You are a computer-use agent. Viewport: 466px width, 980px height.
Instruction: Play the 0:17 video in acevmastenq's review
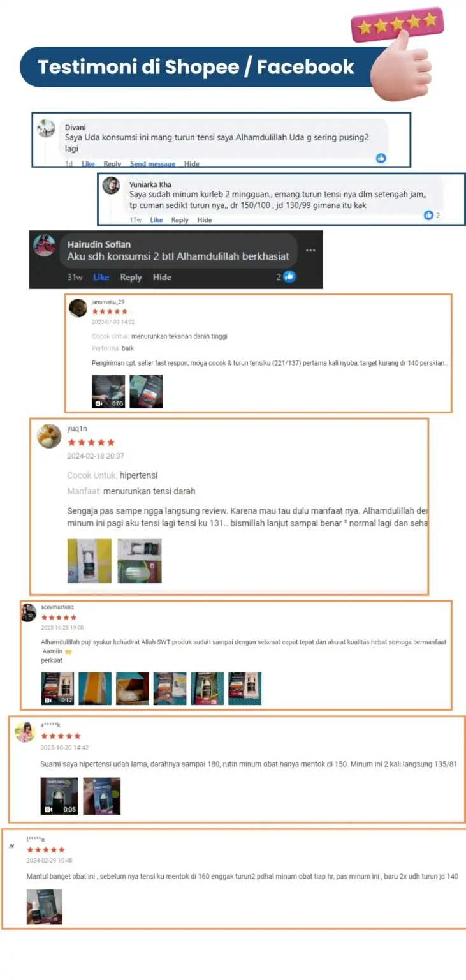57,688
